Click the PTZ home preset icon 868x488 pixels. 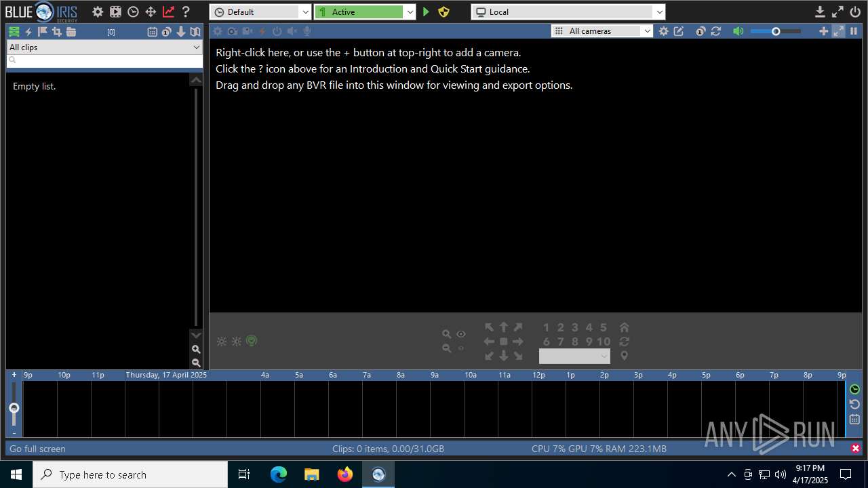(x=625, y=327)
